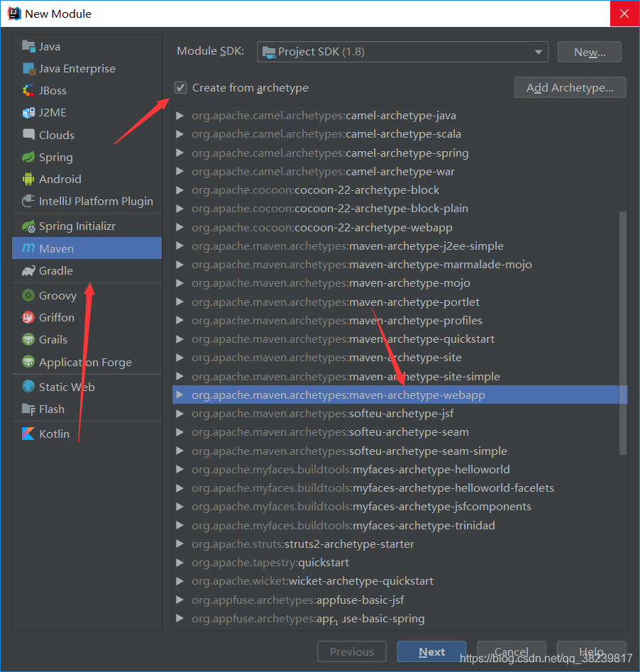Viewport: 640px width, 672px height.
Task: Click the Clouds icon
Action: click(28, 135)
